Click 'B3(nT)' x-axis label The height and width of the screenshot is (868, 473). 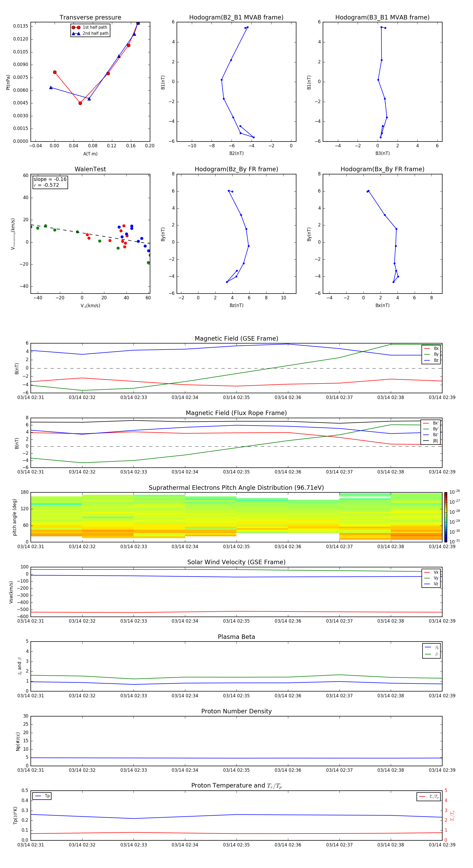pyautogui.click(x=382, y=154)
